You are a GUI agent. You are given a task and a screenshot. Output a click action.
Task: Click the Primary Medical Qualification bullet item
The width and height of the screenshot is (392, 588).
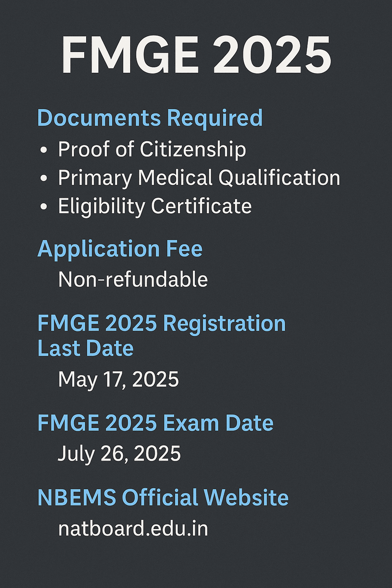point(199,178)
